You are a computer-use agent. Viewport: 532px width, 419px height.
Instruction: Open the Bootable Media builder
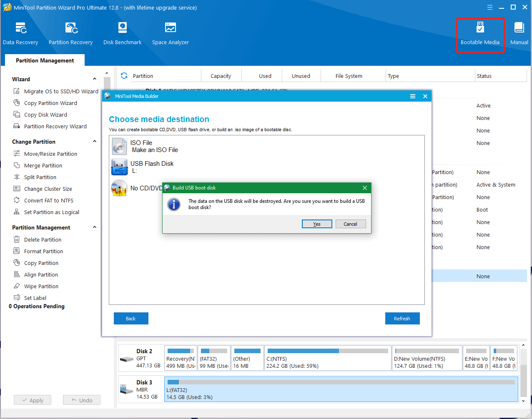[x=480, y=35]
